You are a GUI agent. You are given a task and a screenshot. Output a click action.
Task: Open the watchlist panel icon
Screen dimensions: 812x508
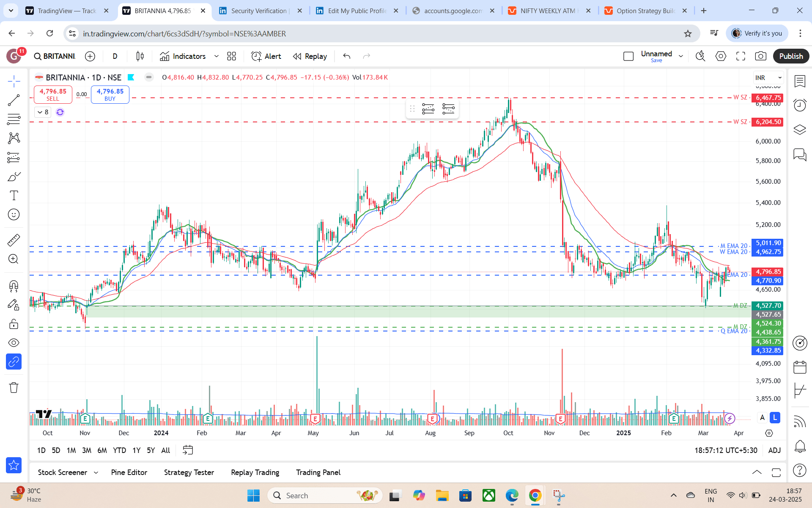click(800, 81)
